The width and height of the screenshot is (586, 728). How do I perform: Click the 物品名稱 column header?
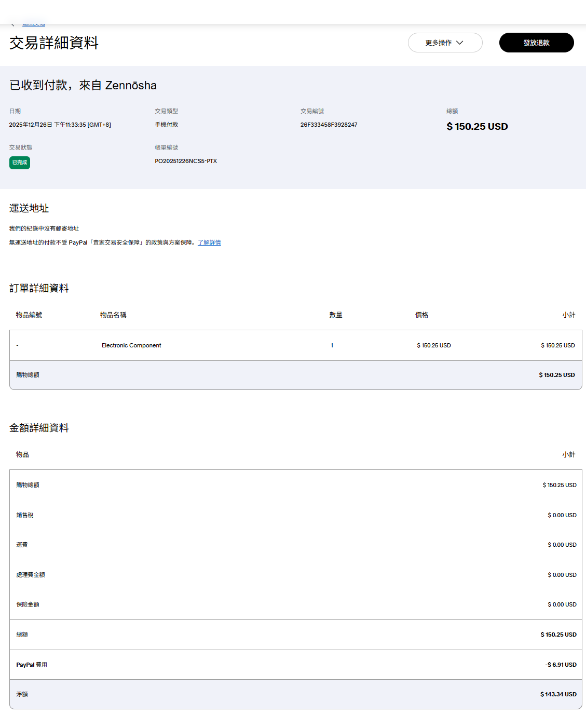pos(113,315)
